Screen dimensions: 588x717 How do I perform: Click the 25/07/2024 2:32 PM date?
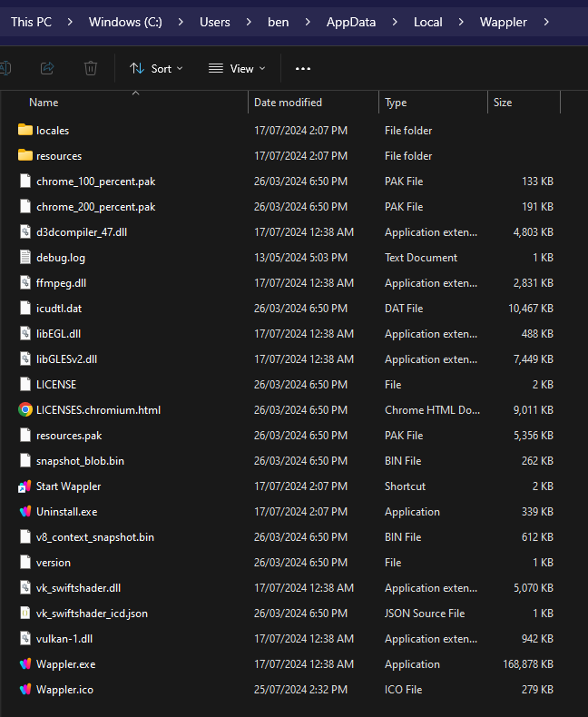[300, 690]
